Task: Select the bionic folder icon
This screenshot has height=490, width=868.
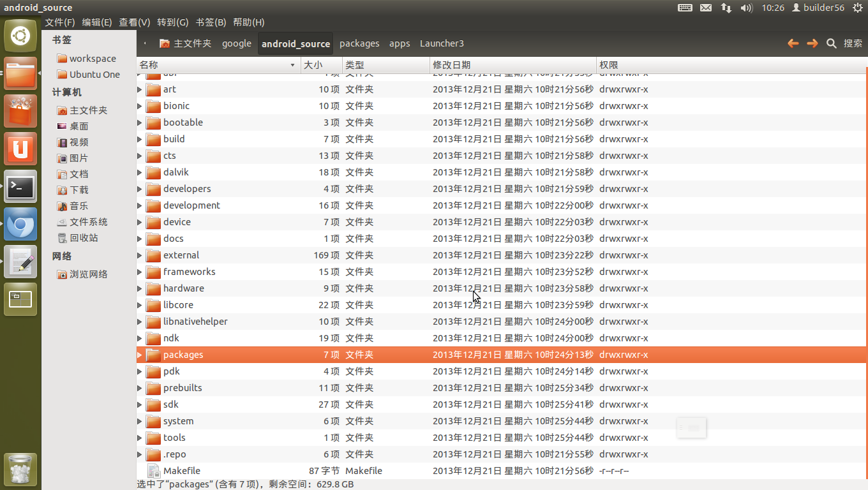Action: tap(153, 106)
